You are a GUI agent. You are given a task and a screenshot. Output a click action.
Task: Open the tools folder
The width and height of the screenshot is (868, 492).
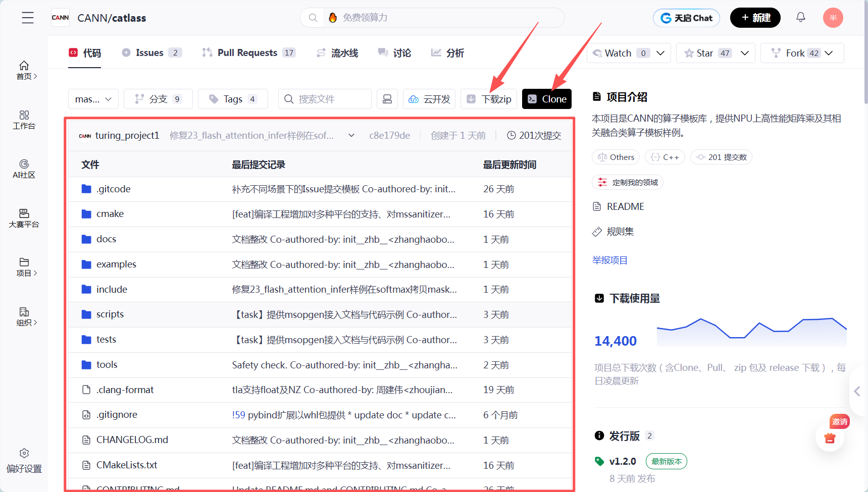(107, 365)
